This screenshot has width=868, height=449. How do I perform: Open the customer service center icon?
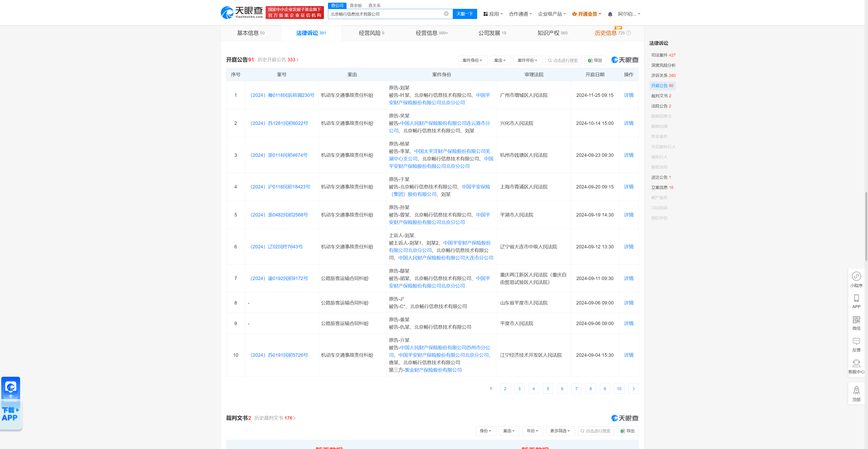856,366
